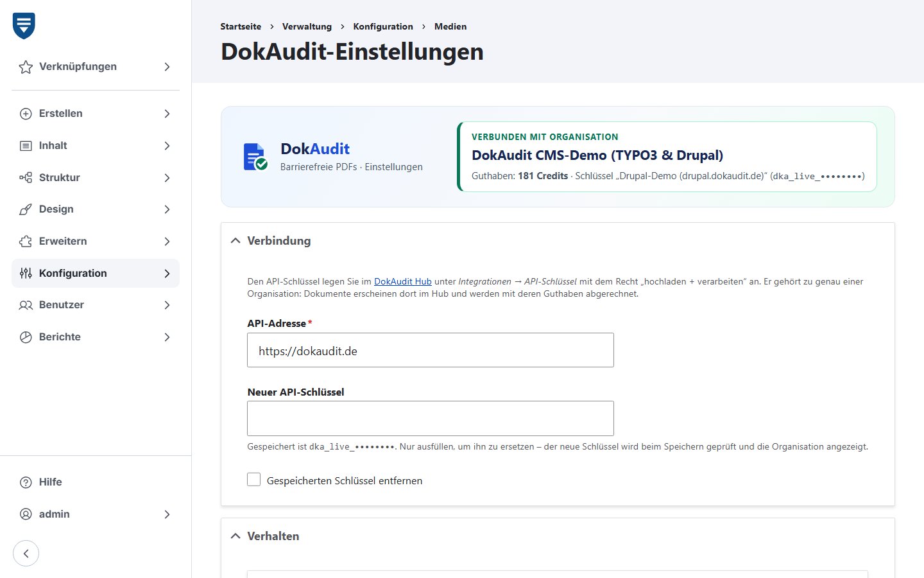
Task: Click the Design paintbrush icon
Action: click(26, 209)
